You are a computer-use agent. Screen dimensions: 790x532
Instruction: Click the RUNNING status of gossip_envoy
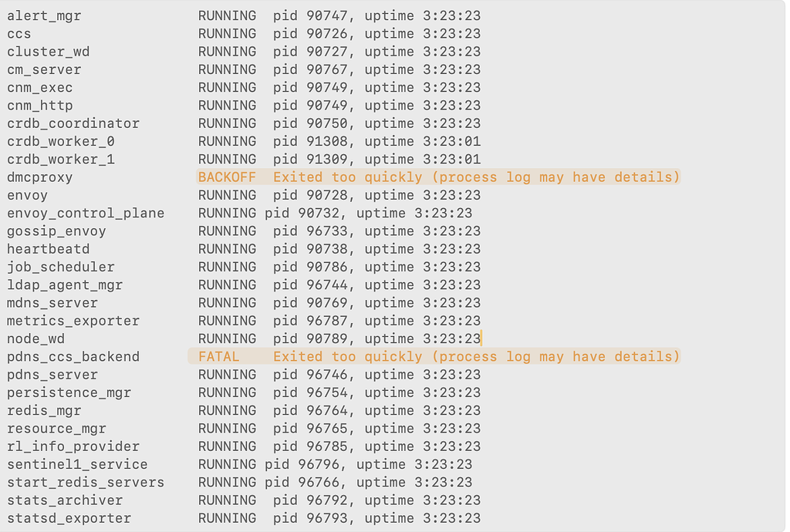[x=227, y=231]
